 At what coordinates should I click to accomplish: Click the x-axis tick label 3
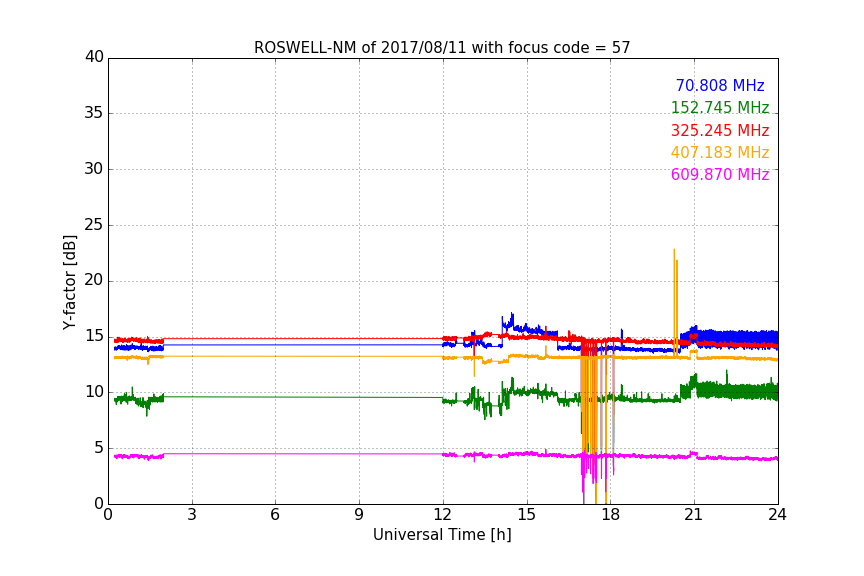click(192, 515)
